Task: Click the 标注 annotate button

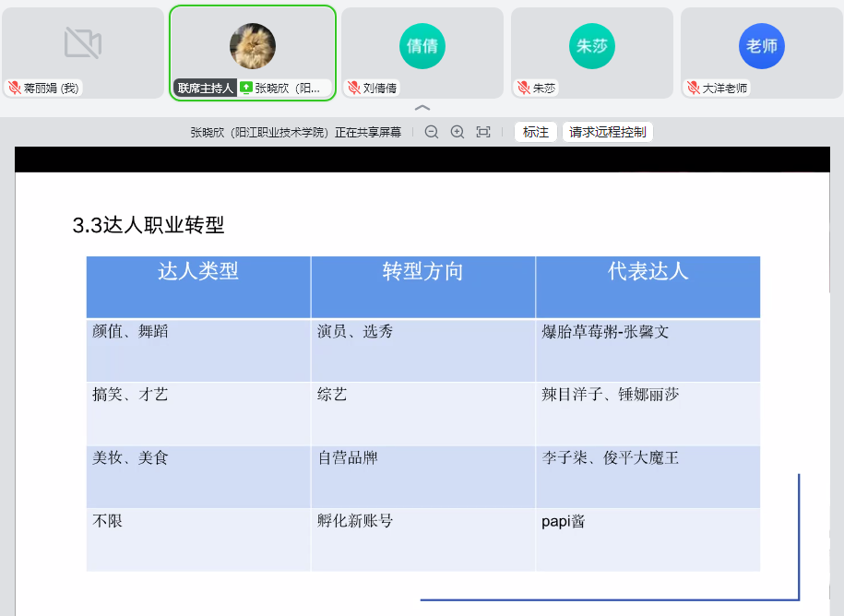Action: tap(536, 132)
